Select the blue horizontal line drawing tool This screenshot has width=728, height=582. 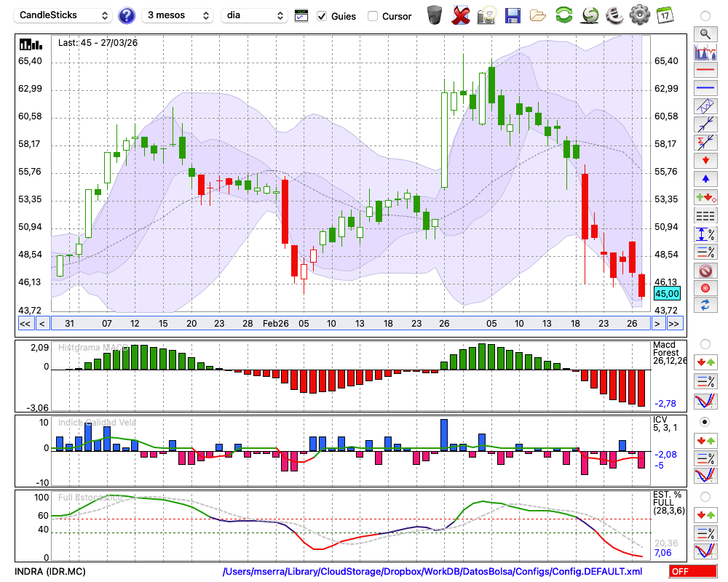[705, 87]
